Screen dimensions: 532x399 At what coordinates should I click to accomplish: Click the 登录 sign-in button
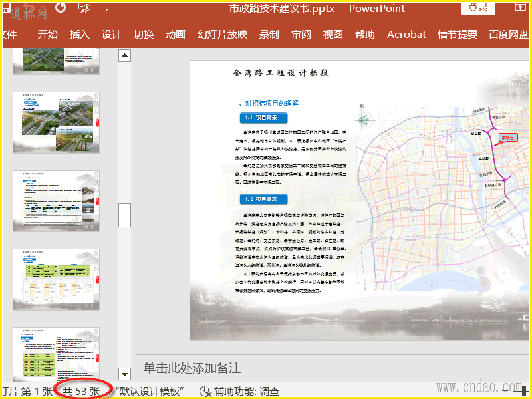477,7
